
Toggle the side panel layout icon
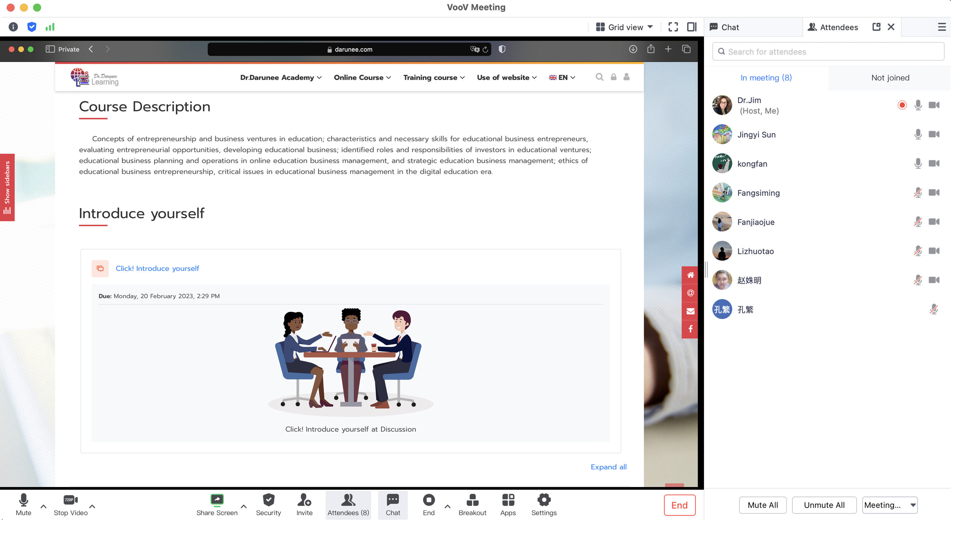(x=691, y=27)
